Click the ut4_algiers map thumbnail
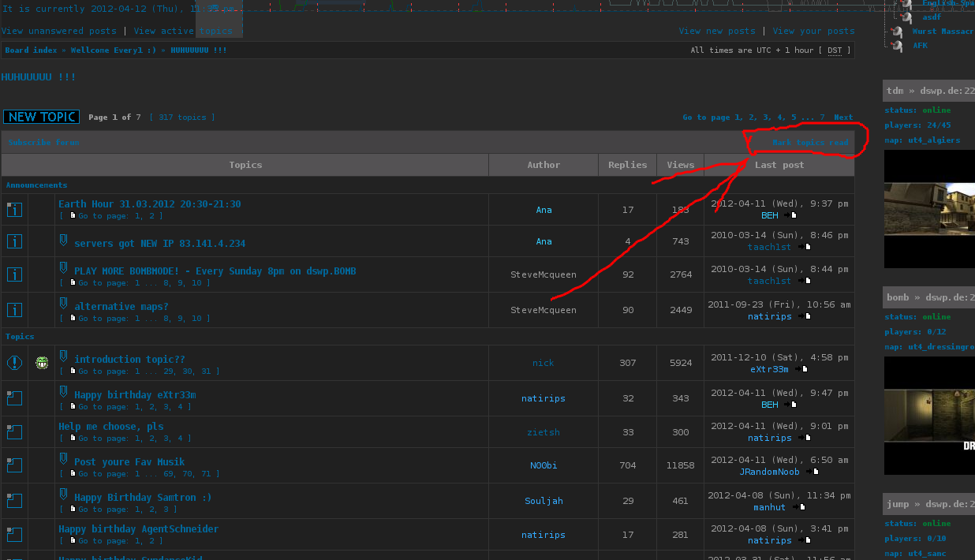 pyautogui.click(x=929, y=209)
